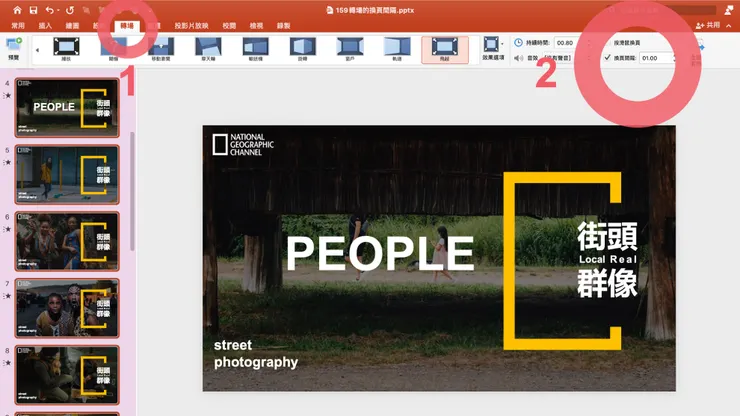Apply the 輸送帶 conveyor transition
The width and height of the screenshot is (740, 416).
255,49
